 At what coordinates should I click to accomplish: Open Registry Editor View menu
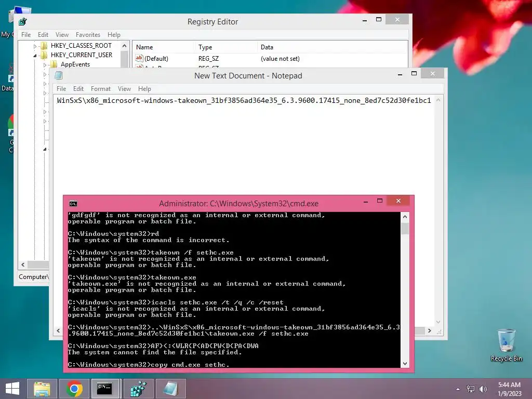tap(62, 35)
